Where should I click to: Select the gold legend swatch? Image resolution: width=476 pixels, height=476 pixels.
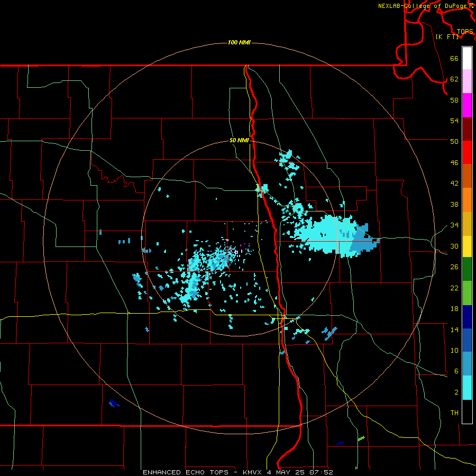point(467,224)
